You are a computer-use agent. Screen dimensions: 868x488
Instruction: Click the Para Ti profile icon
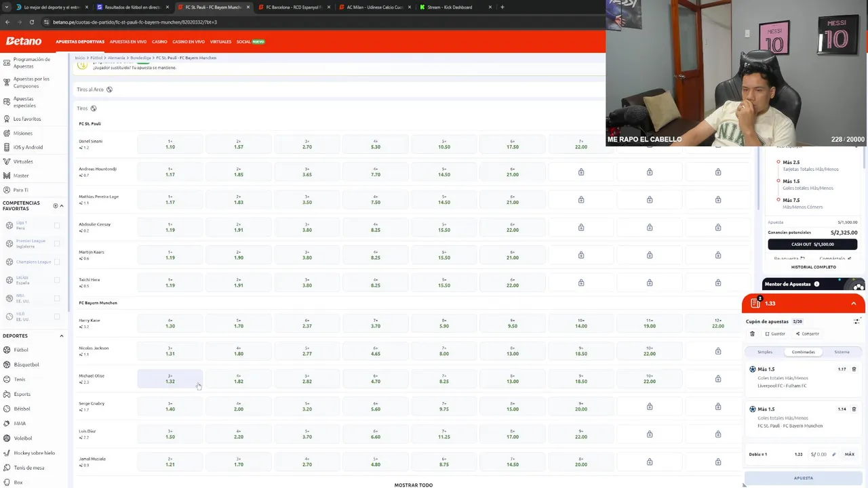(x=6, y=190)
